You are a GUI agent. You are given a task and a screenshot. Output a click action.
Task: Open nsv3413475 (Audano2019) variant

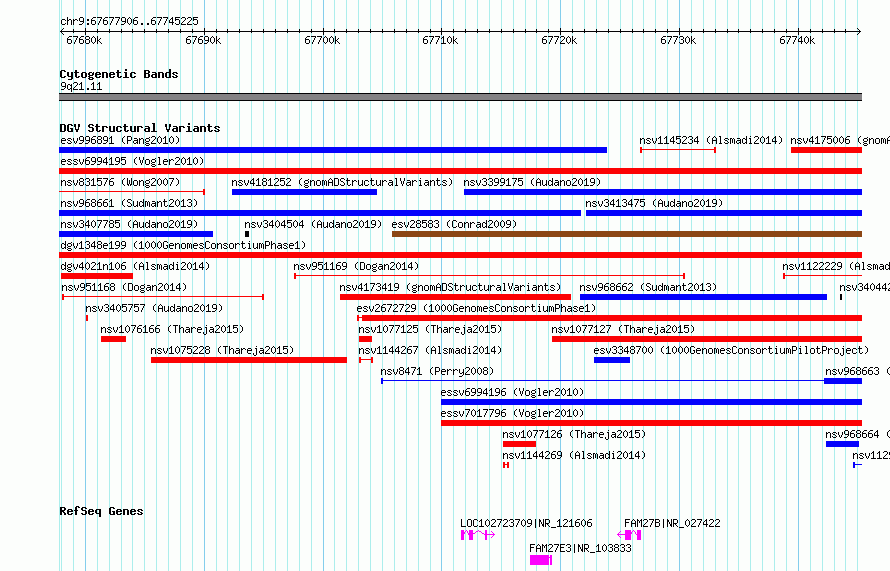tap(654, 203)
